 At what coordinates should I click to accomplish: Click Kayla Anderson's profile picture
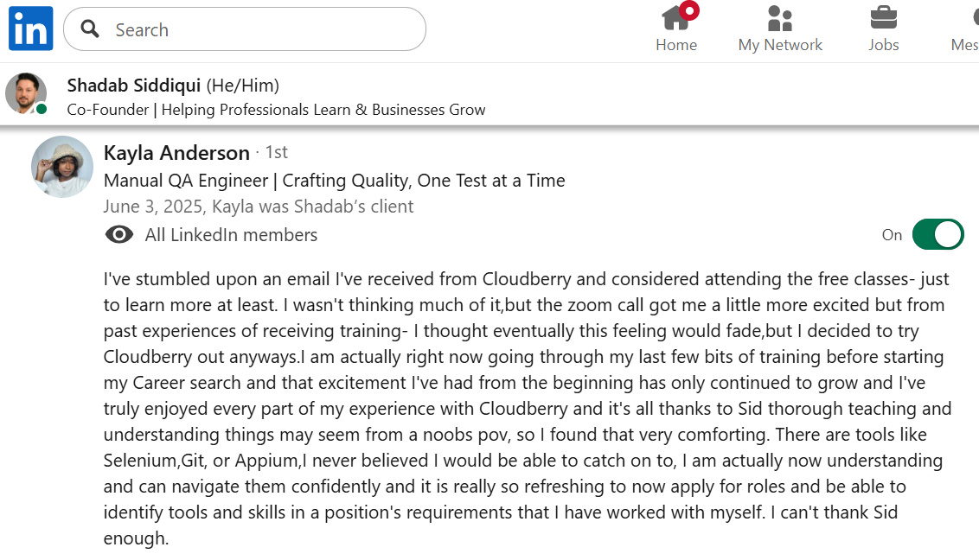[62, 167]
